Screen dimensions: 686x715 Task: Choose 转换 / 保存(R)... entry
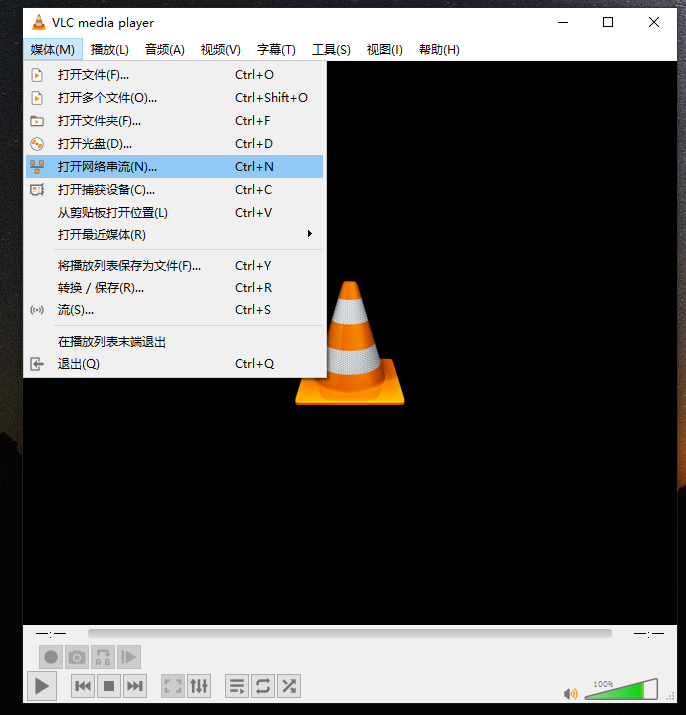point(175,288)
